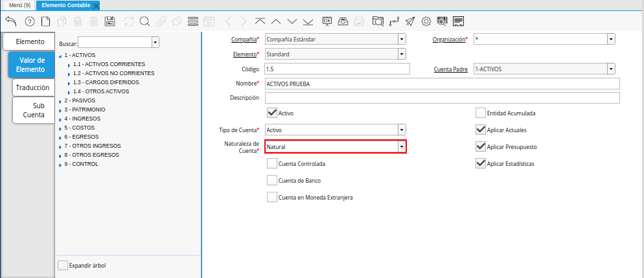The width and height of the screenshot is (644, 278).
Task: Open Active Workflows via the connected nodes icon
Action: tap(395, 21)
